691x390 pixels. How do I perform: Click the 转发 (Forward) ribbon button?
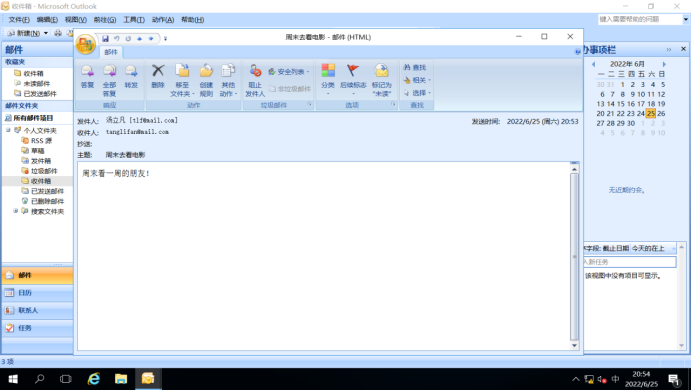(x=131, y=76)
